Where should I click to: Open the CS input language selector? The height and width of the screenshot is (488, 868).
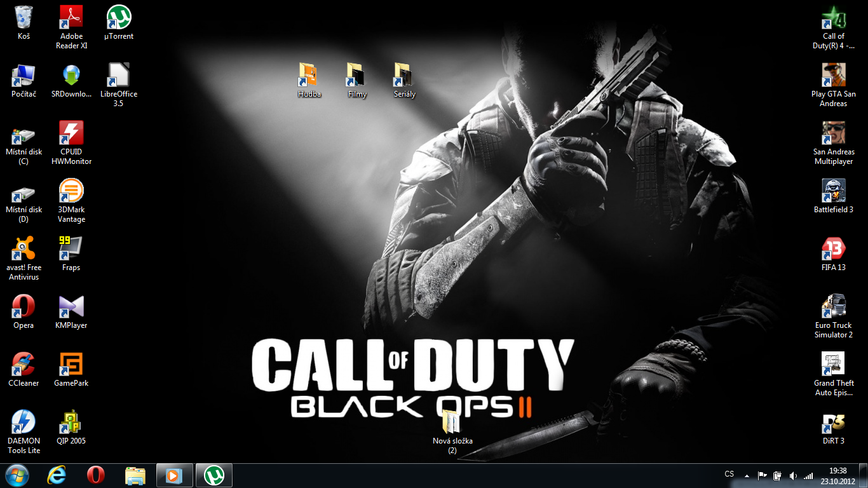(729, 474)
